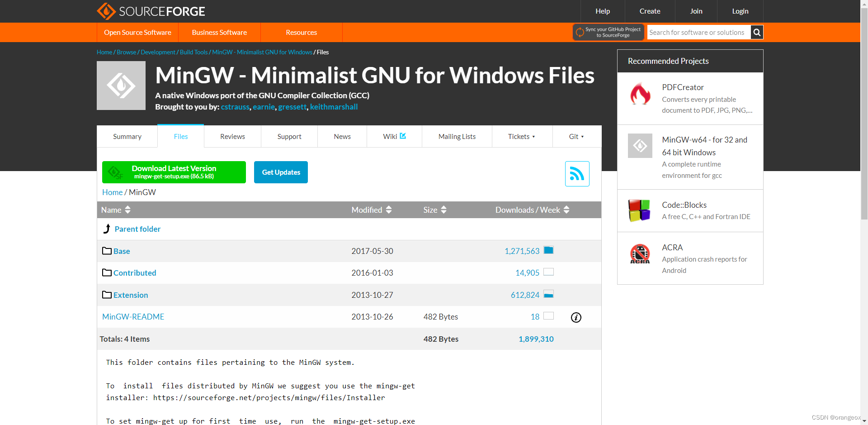Open contributor keithmarshall's profile

pos(334,107)
